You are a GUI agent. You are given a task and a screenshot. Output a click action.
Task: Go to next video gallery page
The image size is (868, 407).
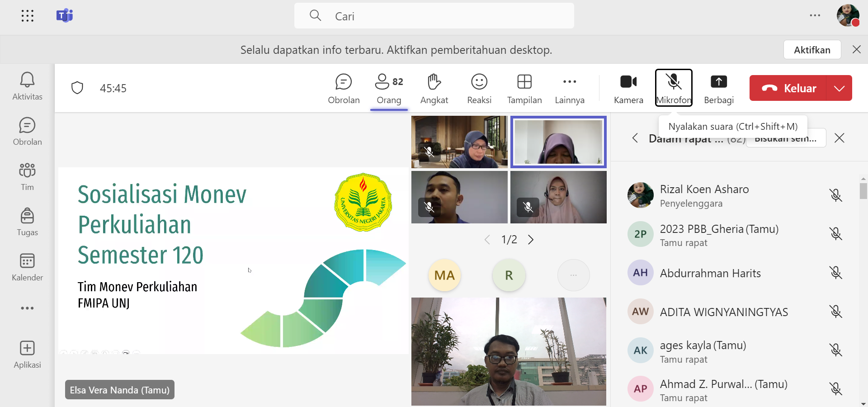pyautogui.click(x=531, y=240)
